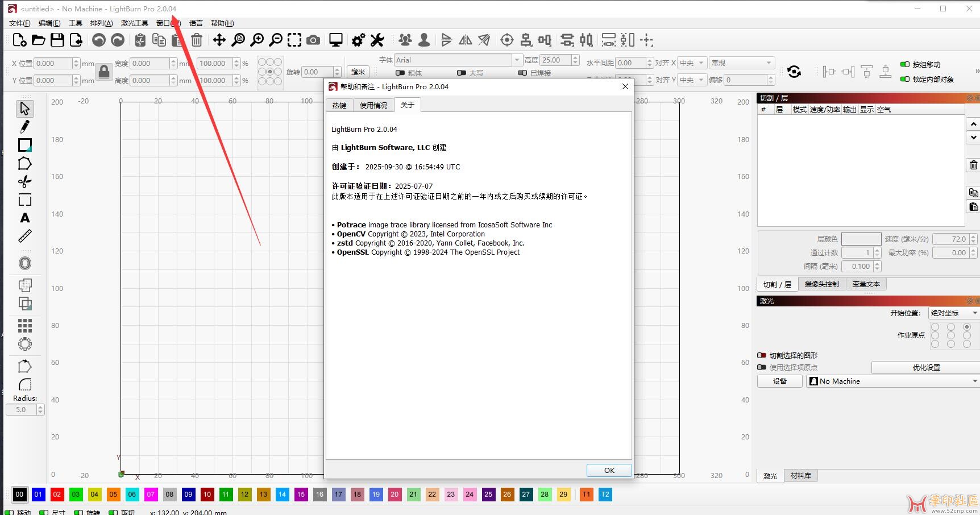The width and height of the screenshot is (980, 515).
Task: Choose the Create Text tool
Action: point(24,218)
